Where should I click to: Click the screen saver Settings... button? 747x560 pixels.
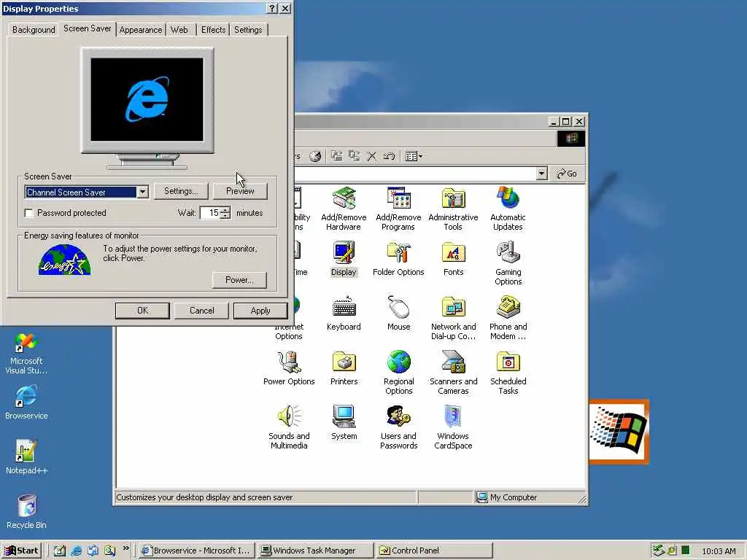click(x=181, y=191)
